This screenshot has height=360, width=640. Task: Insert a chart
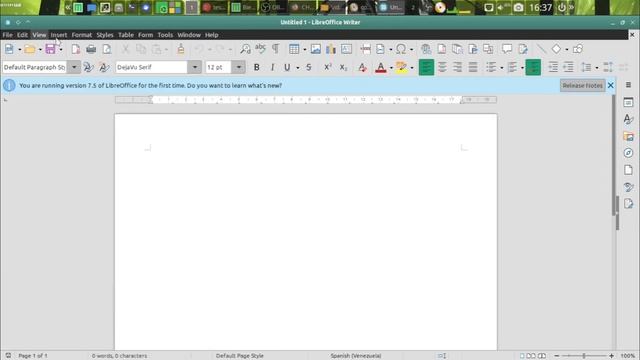pyautogui.click(x=331, y=49)
